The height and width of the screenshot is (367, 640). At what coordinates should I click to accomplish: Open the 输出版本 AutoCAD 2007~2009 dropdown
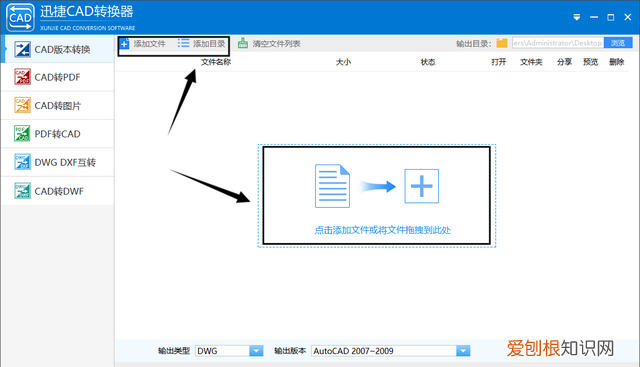(x=391, y=351)
